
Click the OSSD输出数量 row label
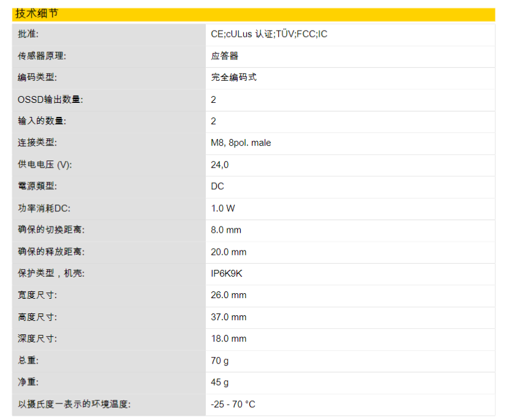[50, 100]
